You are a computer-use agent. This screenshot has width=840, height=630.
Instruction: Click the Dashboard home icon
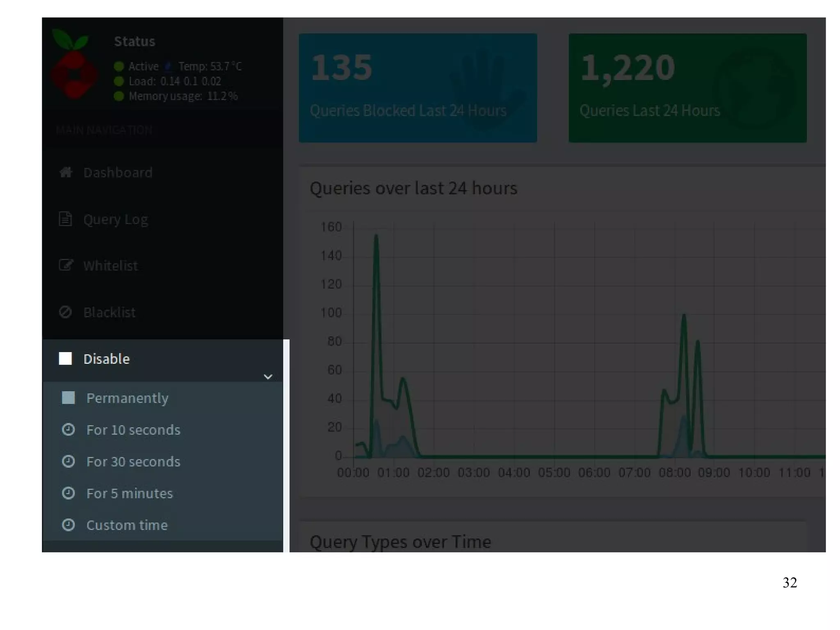66,172
